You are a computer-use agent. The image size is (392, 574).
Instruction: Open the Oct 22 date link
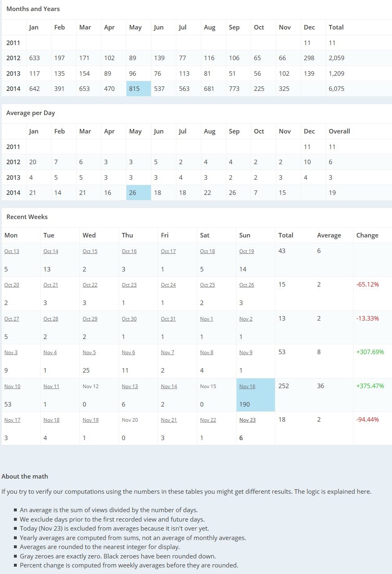point(90,285)
